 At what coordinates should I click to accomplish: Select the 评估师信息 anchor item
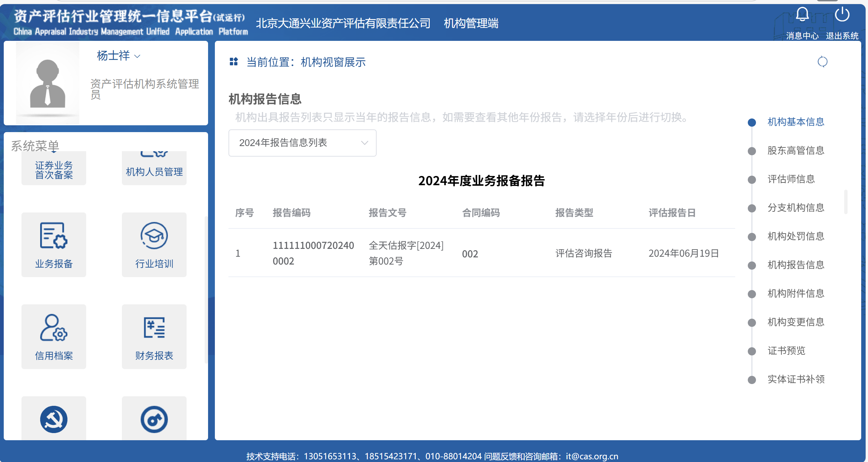791,179
